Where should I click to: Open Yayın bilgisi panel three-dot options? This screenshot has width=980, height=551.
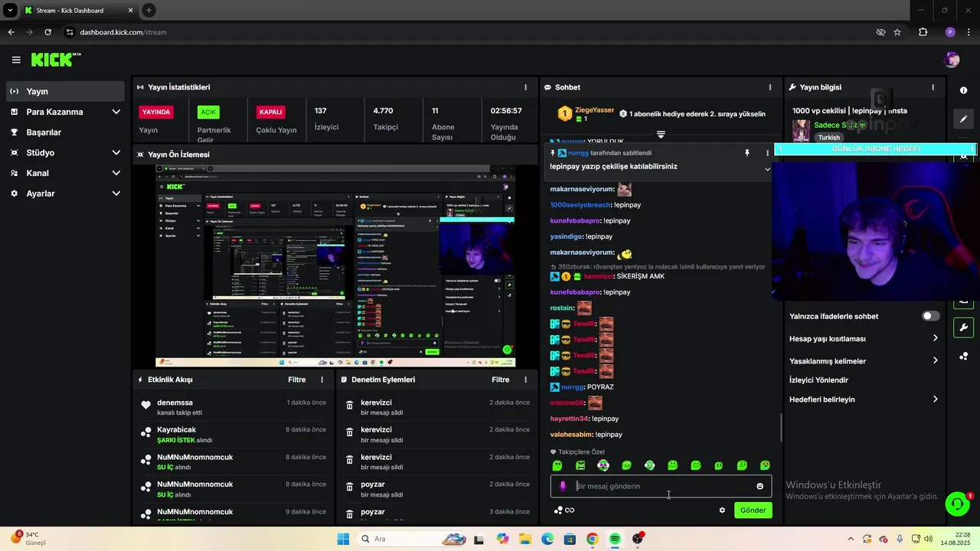[x=933, y=87]
